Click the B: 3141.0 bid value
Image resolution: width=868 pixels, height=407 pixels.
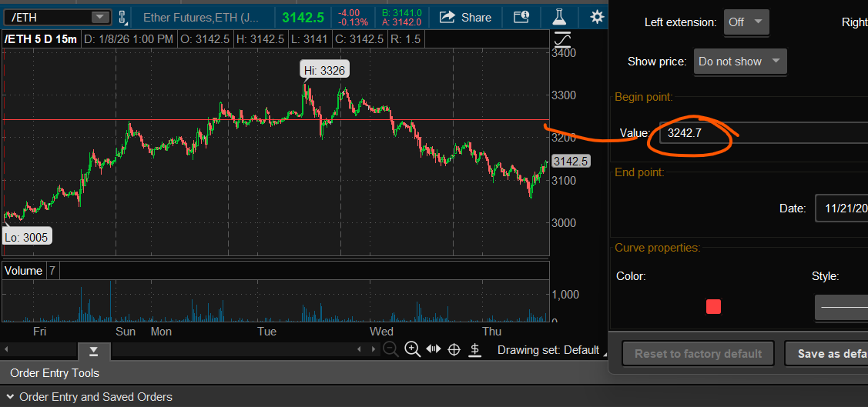pos(402,13)
